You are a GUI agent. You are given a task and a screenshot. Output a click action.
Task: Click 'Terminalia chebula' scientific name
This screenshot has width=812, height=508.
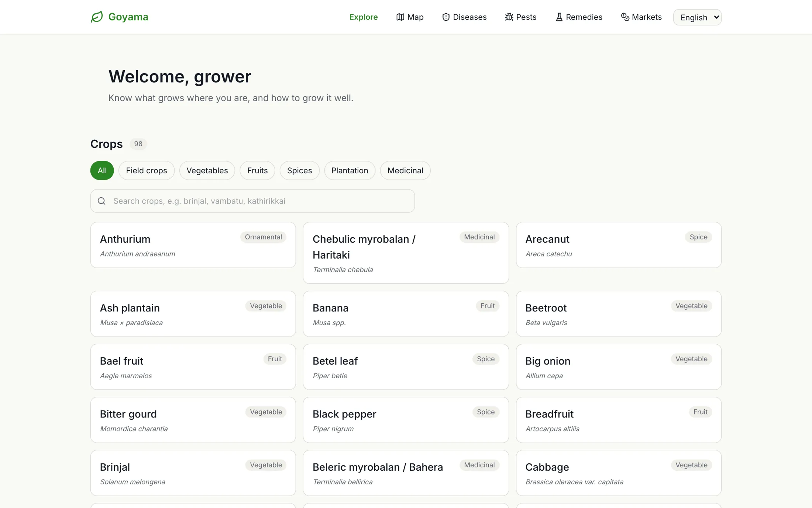coord(343,270)
